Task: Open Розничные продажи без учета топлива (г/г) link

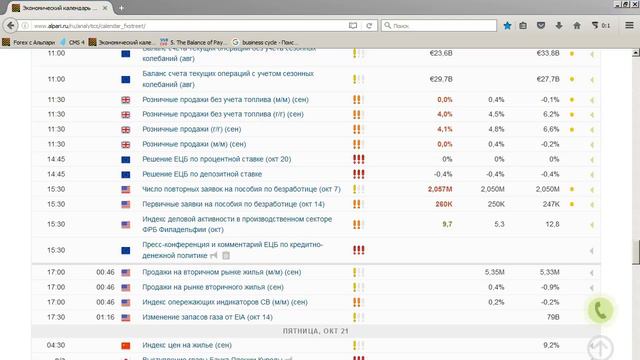Action: [x=223, y=114]
